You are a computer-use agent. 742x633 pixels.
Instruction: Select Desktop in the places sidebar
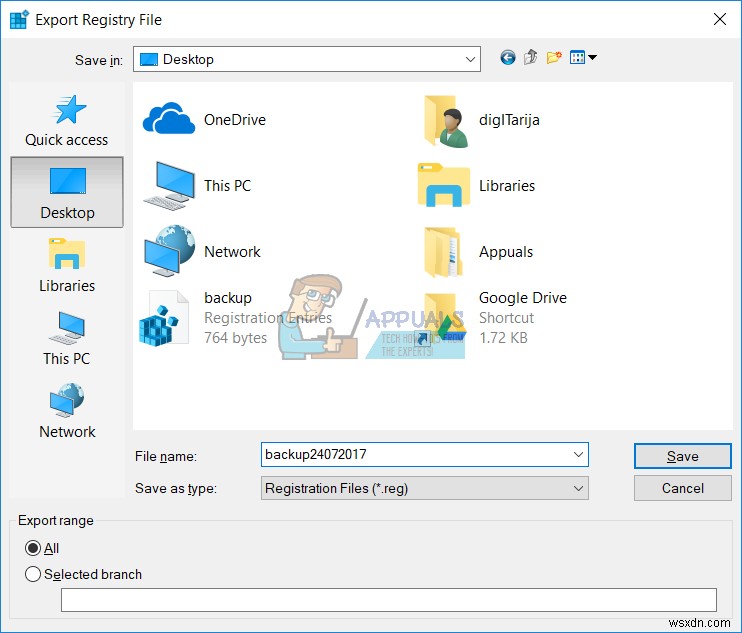67,192
